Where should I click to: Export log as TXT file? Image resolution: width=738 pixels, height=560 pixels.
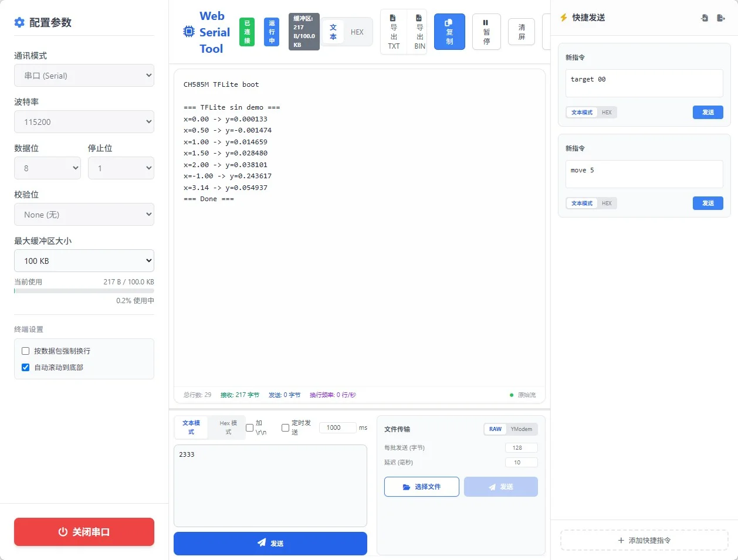pyautogui.click(x=394, y=32)
